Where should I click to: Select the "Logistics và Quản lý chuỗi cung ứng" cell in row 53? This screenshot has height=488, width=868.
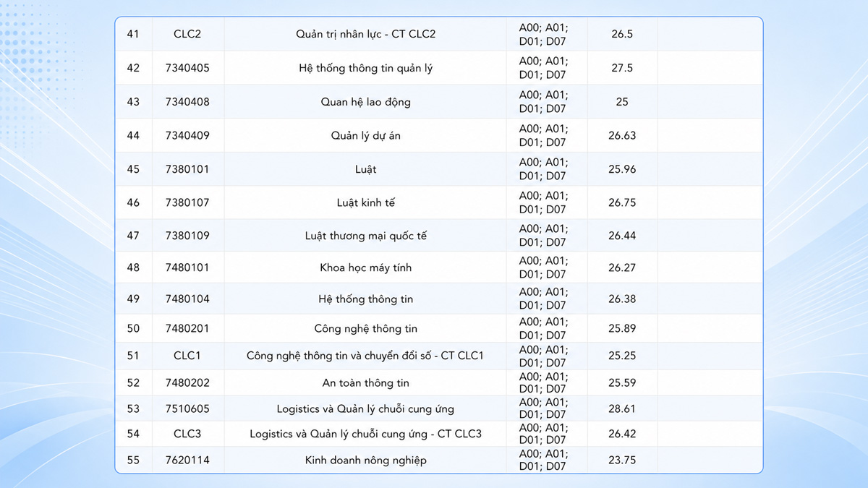click(366, 408)
